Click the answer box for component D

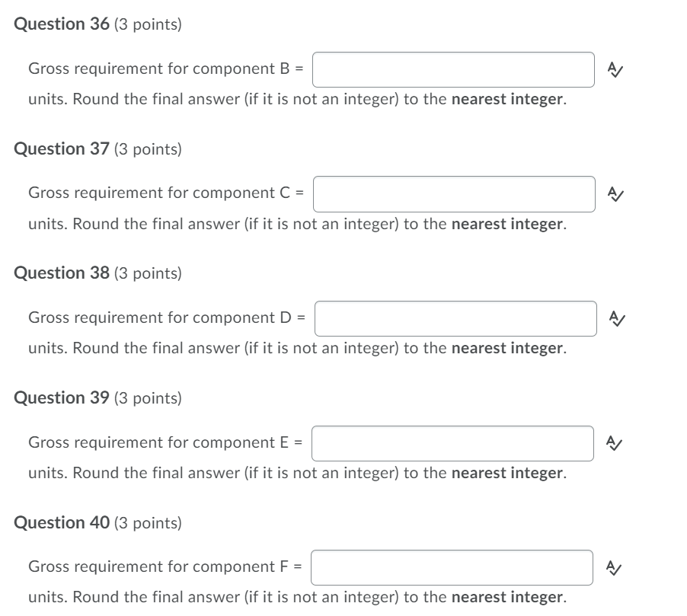[457, 318]
